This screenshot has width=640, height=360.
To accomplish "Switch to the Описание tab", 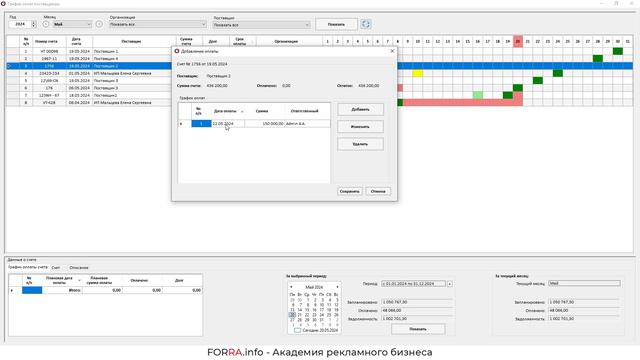I will click(79, 267).
